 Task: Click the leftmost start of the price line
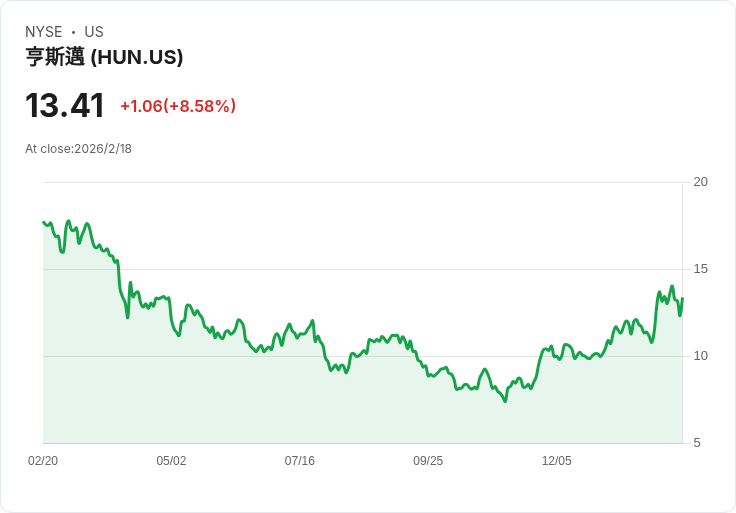click(44, 222)
